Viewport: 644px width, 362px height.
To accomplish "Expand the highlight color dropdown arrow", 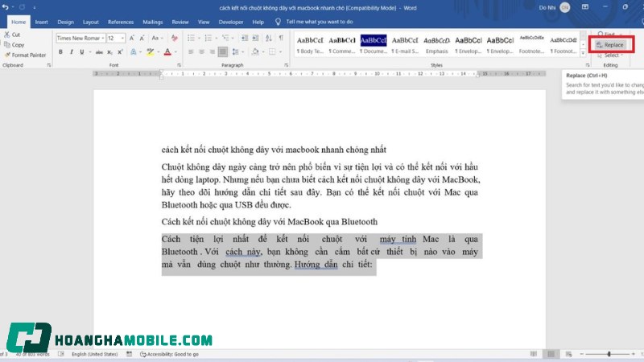I will tap(158, 52).
